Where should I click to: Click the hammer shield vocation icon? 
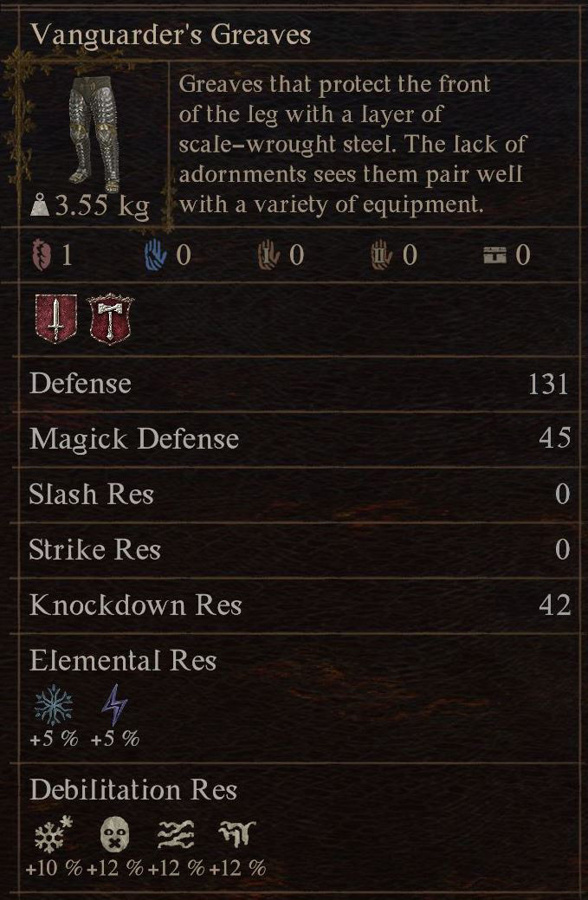(x=113, y=318)
